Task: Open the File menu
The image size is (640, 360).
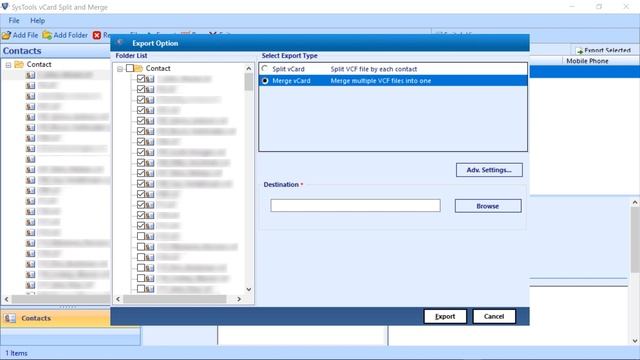Action: click(x=14, y=20)
